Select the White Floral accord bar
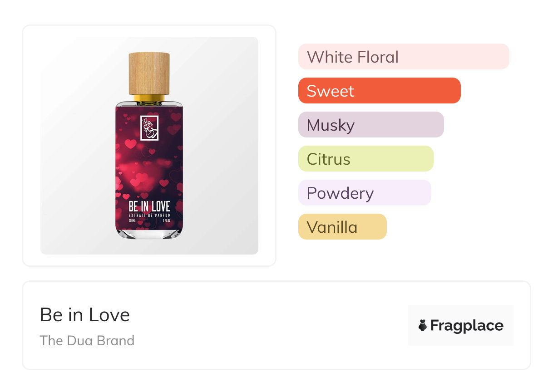 point(403,57)
